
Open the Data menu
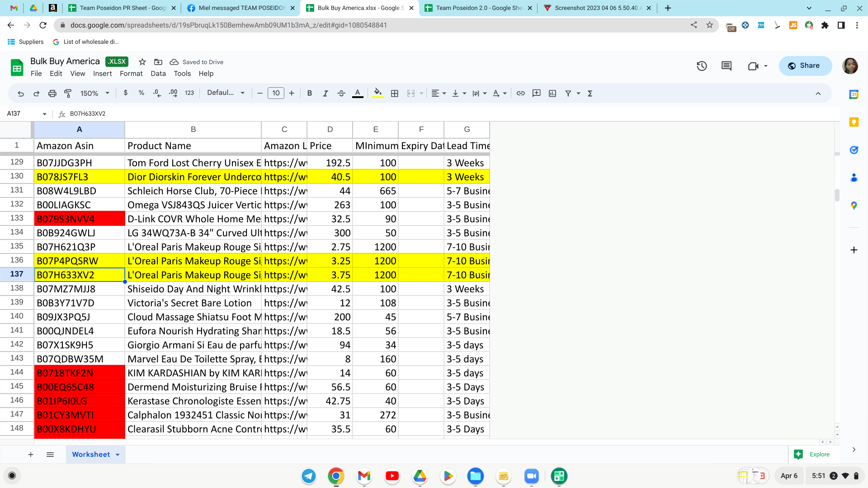(x=158, y=74)
